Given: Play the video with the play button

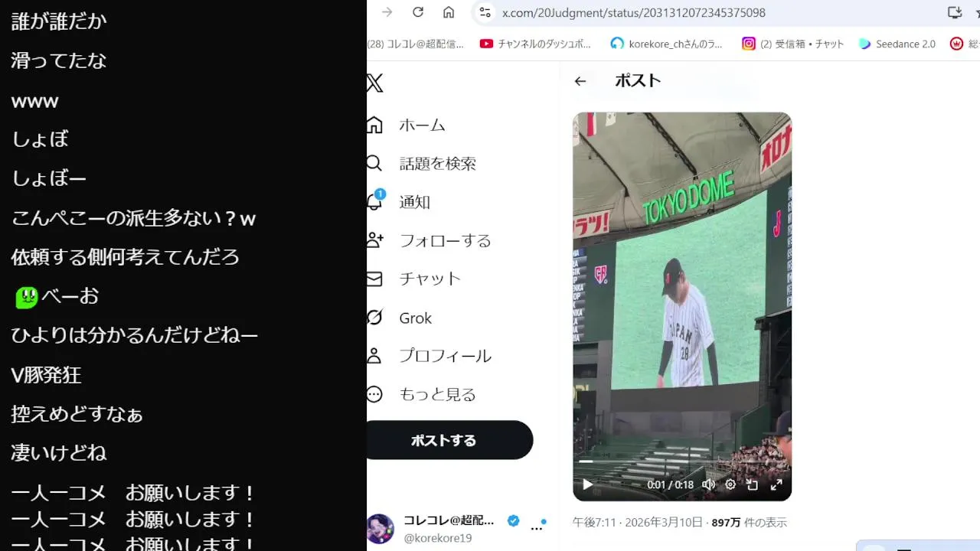Looking at the screenshot, I should point(588,484).
